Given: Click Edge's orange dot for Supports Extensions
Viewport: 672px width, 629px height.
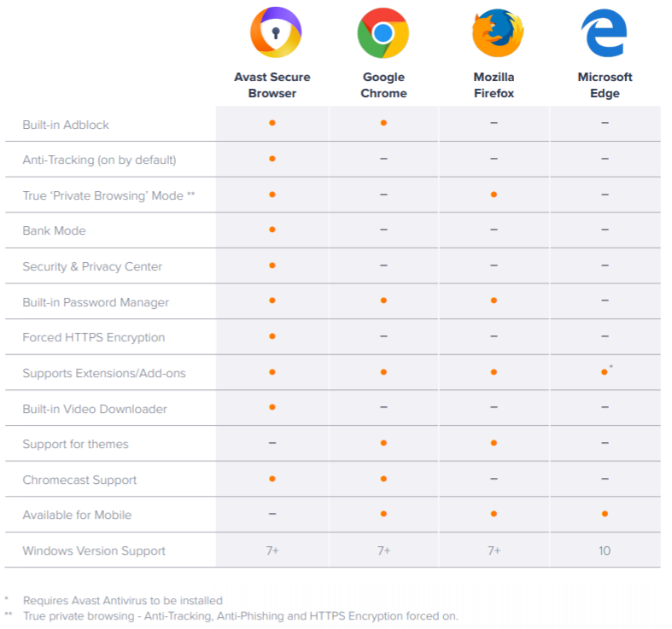Looking at the screenshot, I should coord(604,373).
